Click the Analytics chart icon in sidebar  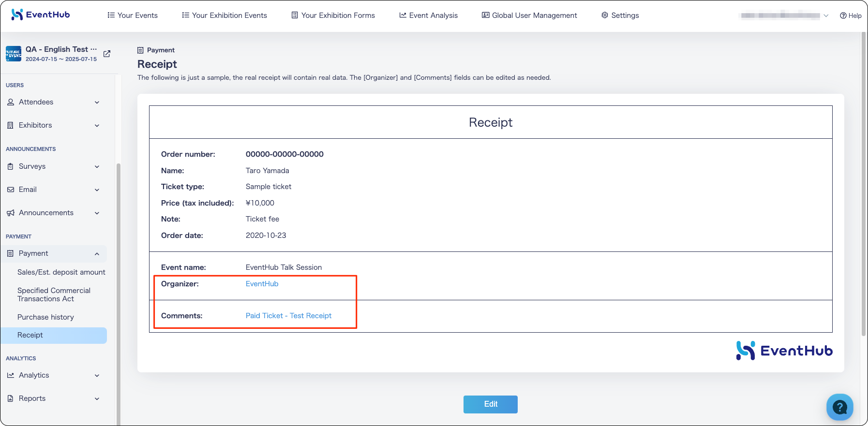click(x=11, y=375)
